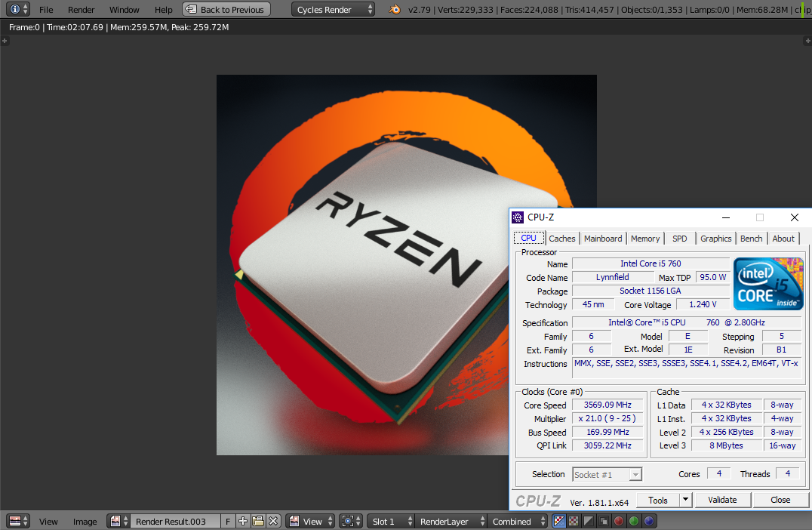812x530 pixels.
Task: Open the Render menu
Action: (x=82, y=10)
